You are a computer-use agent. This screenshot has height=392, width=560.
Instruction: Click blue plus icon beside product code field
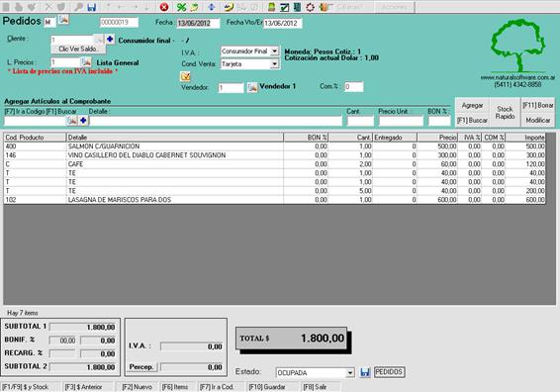coord(83,121)
